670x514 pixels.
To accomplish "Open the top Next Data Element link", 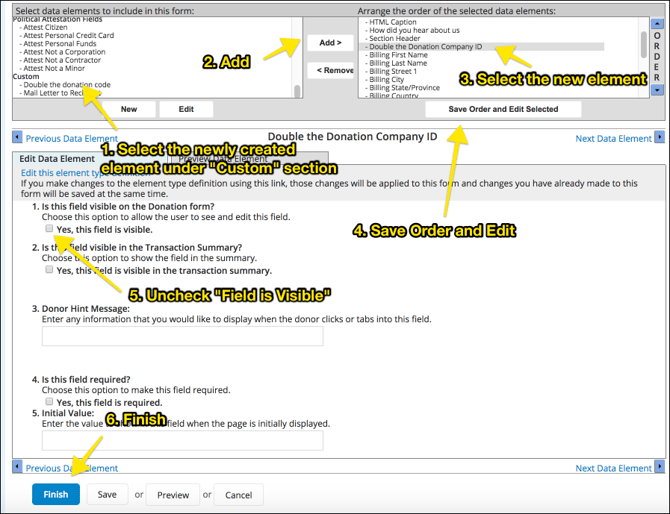I will point(613,139).
